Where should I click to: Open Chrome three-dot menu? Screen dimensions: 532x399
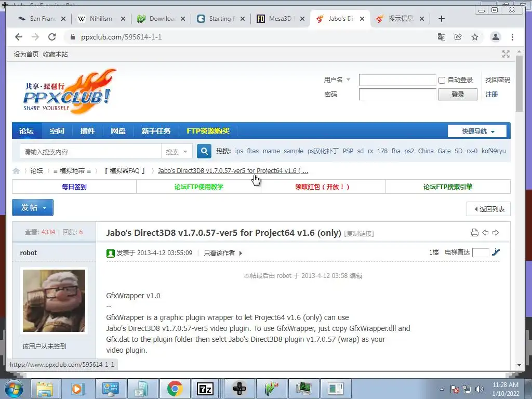tap(512, 37)
